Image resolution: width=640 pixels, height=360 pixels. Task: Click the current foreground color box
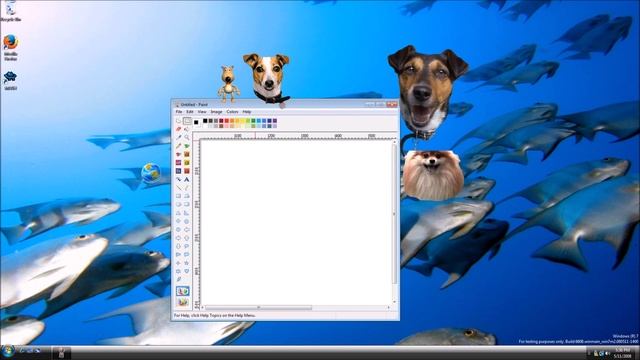(x=196, y=122)
